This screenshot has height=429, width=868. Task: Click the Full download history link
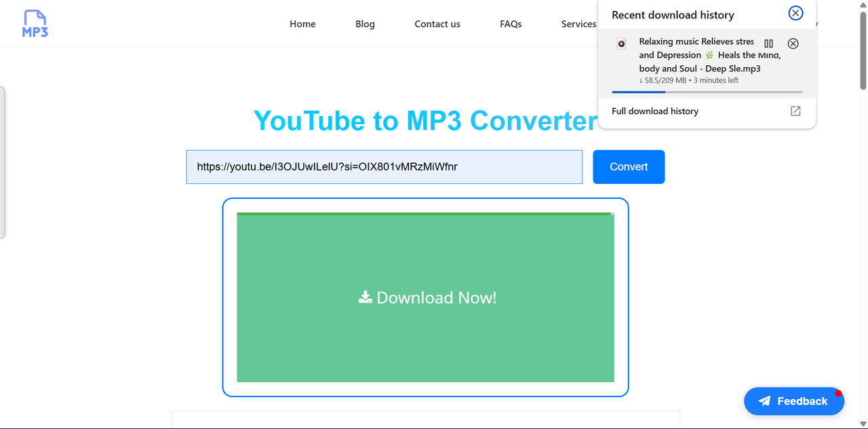pyautogui.click(x=655, y=111)
